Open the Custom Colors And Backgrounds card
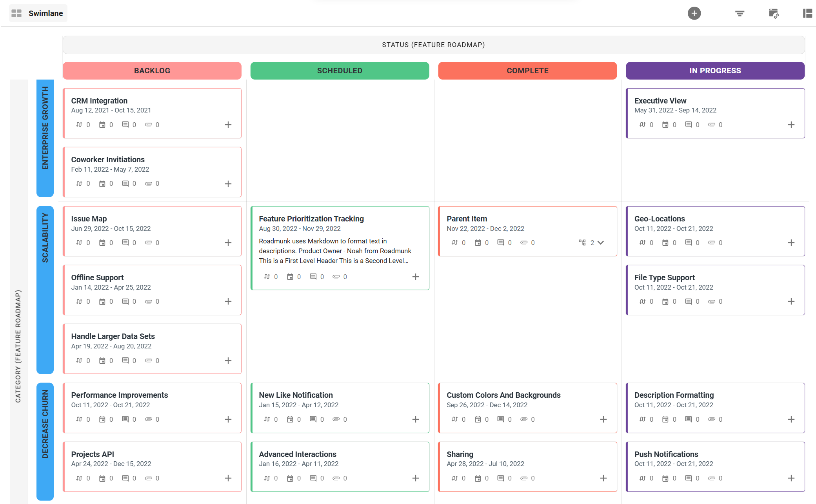 pos(503,395)
